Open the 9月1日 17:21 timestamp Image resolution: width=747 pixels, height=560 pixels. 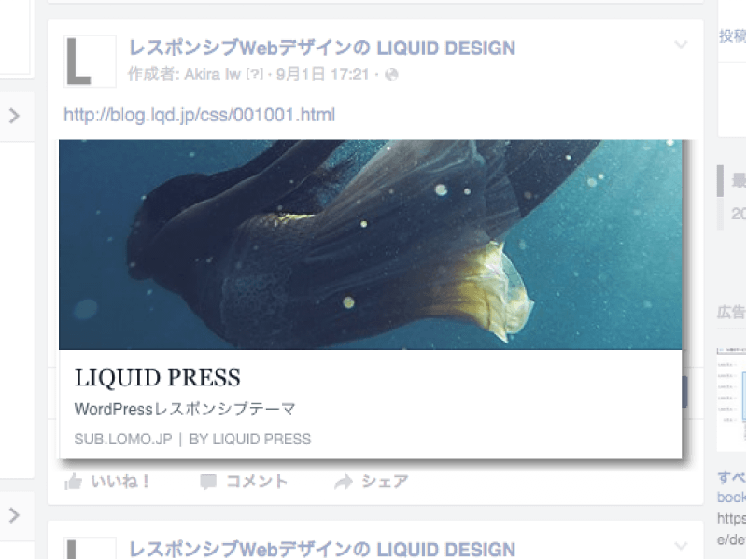[322, 75]
